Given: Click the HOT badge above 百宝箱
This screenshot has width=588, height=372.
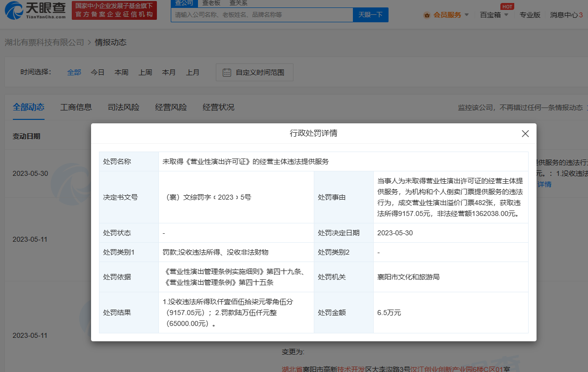Looking at the screenshot, I should (507, 6).
